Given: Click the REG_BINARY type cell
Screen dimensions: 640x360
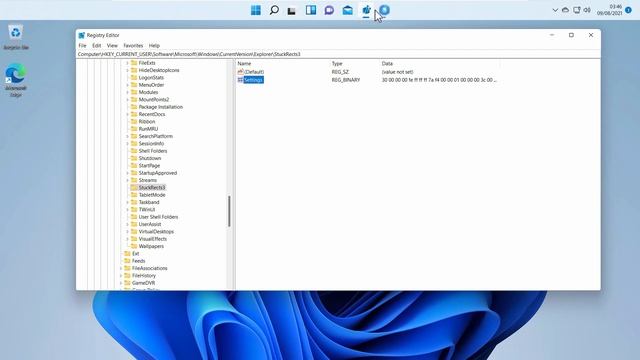Looking at the screenshot, I should tap(346, 80).
